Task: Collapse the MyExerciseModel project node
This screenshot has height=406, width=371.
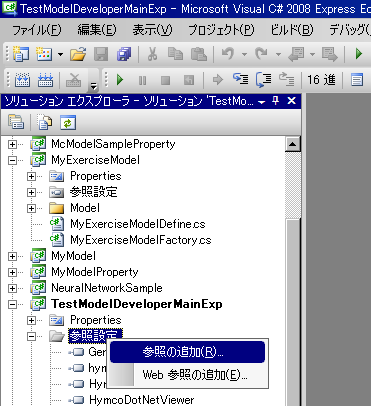Action: 12,160
